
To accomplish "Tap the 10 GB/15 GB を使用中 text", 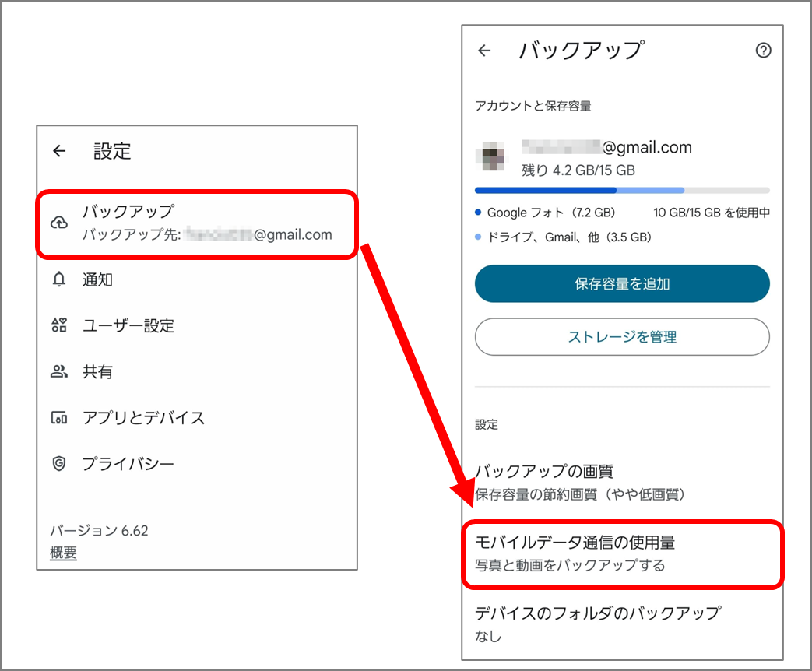I will (x=711, y=213).
